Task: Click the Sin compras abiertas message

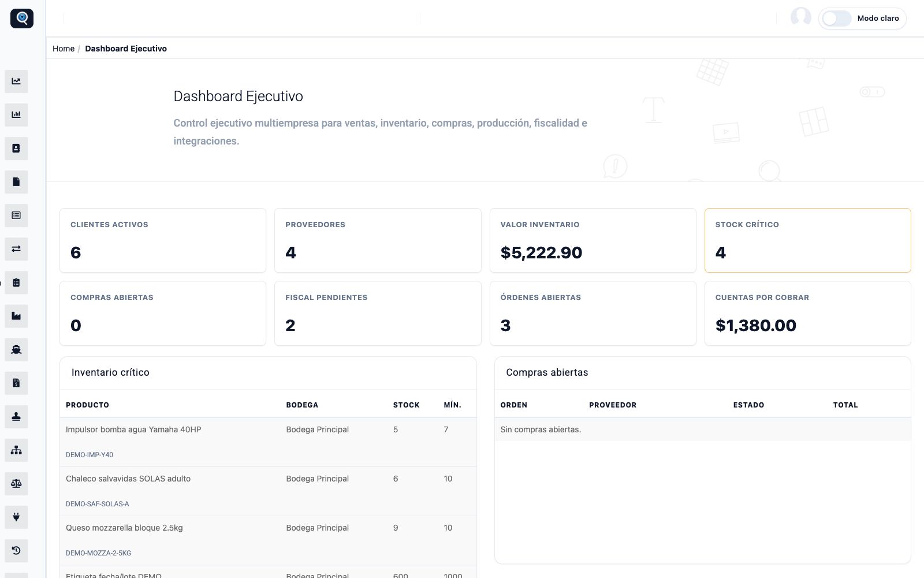Action: [x=541, y=429]
